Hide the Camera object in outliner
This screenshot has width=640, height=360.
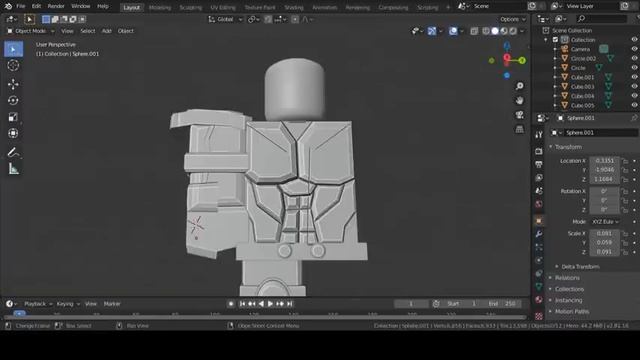[634, 49]
